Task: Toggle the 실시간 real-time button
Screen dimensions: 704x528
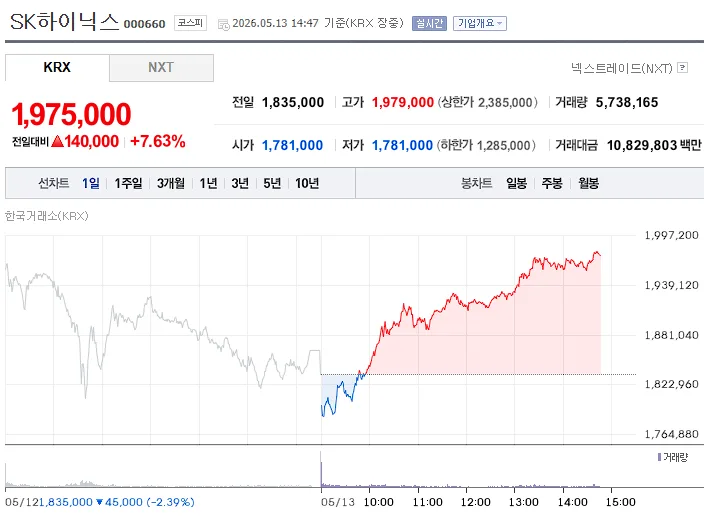Action: (x=429, y=23)
